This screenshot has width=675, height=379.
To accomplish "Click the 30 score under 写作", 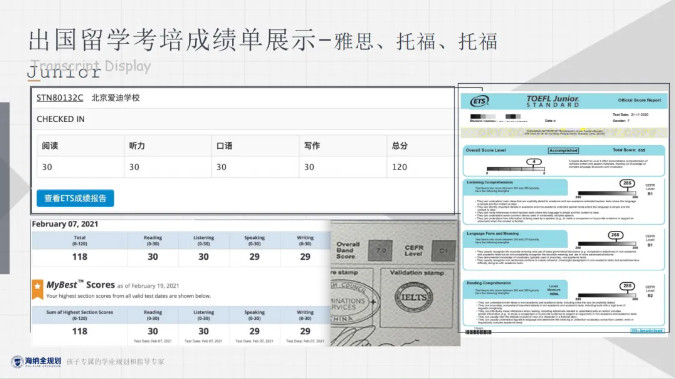I will tap(309, 167).
